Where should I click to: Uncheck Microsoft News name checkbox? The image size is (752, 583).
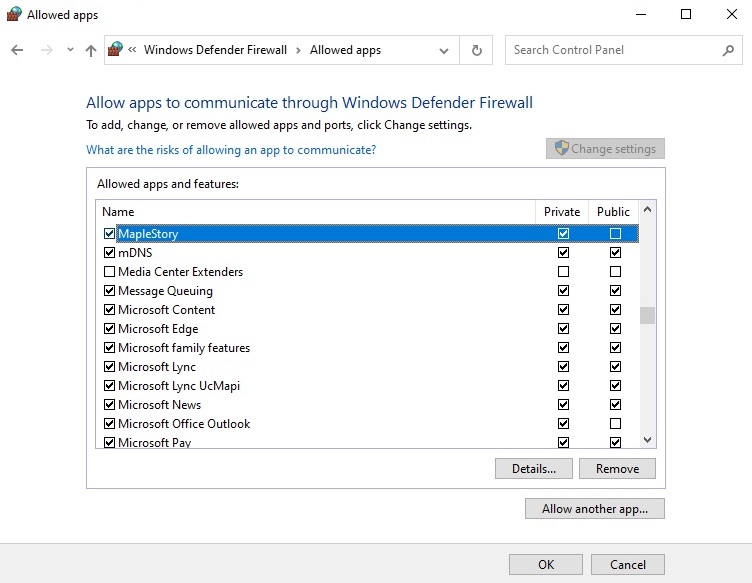[x=109, y=405]
